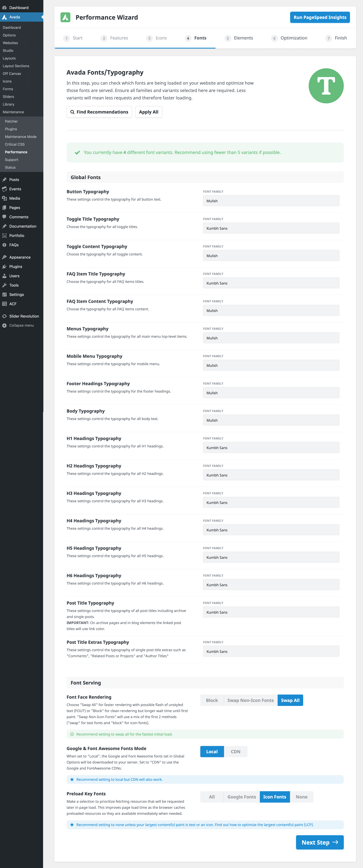Click the arrow icon on Next Step
Viewport: 363px width, 868px height.
coord(335,842)
